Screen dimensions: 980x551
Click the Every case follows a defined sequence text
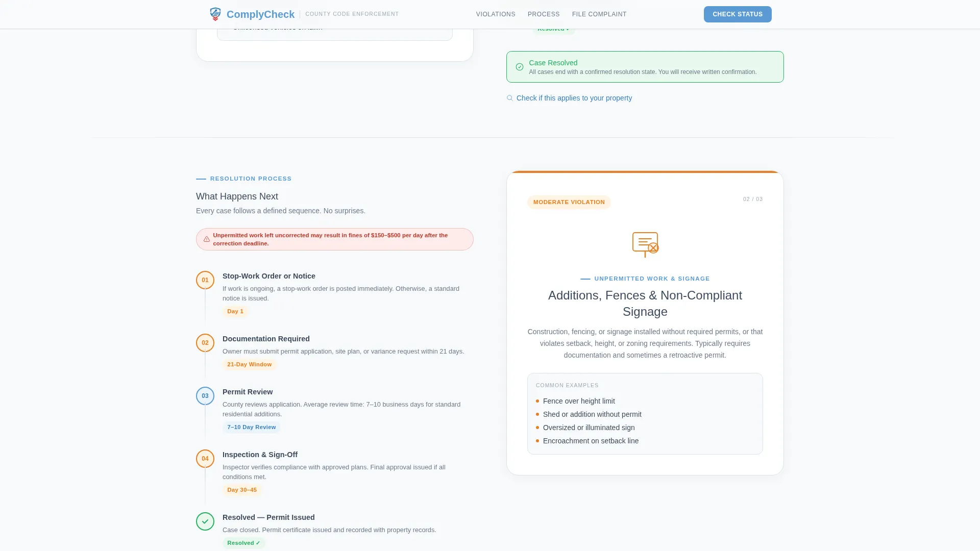[281, 211]
